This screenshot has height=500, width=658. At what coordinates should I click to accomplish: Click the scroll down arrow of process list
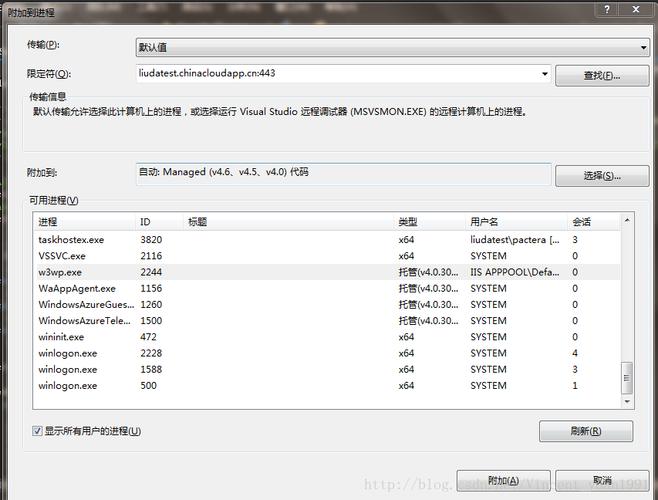click(627, 402)
